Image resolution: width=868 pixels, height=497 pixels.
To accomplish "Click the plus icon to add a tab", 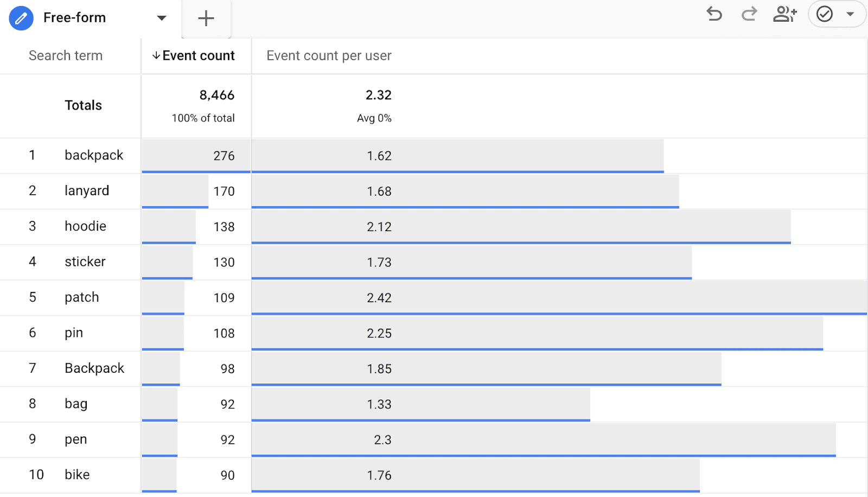I will 206,18.
